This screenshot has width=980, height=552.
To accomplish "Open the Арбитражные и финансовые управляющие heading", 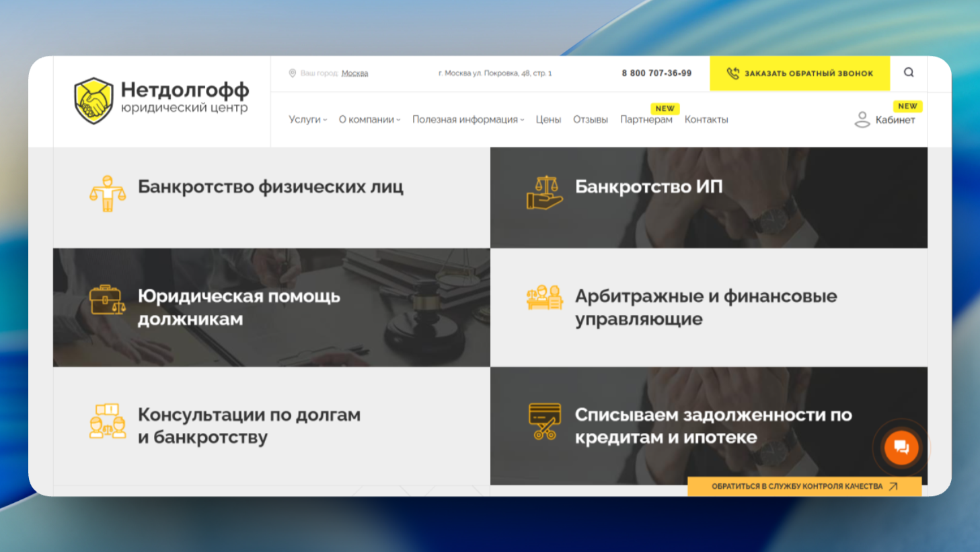I will (x=706, y=308).
